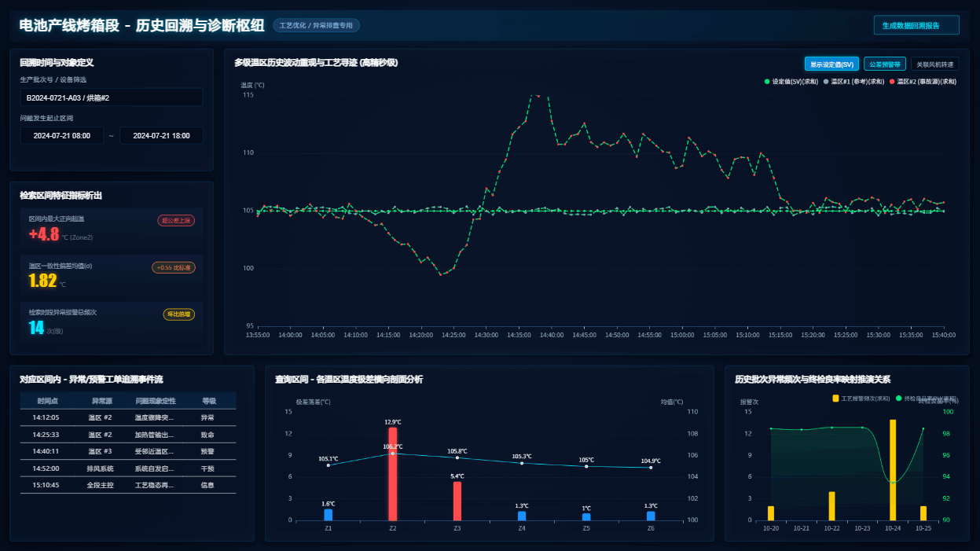
Task: Click the alarm count value 14
Action: (x=36, y=328)
